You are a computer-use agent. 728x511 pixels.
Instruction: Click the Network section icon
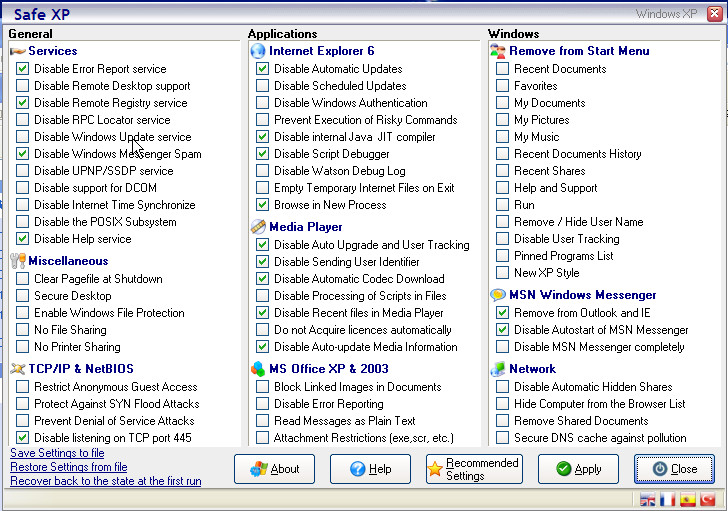click(x=498, y=369)
